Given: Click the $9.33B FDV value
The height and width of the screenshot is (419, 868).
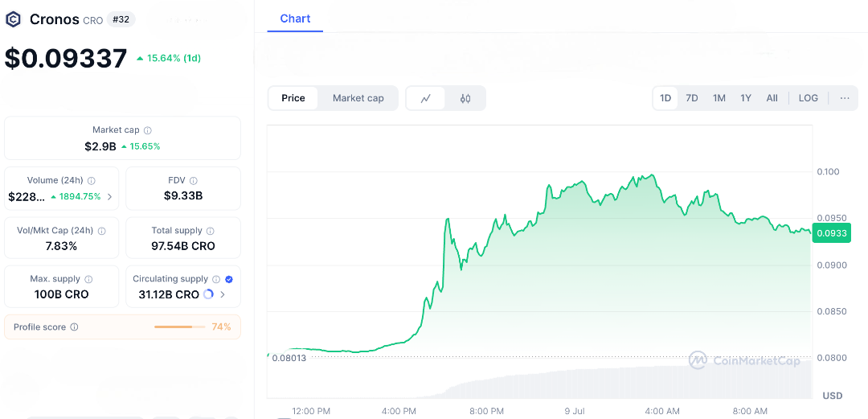Looking at the screenshot, I should (183, 195).
